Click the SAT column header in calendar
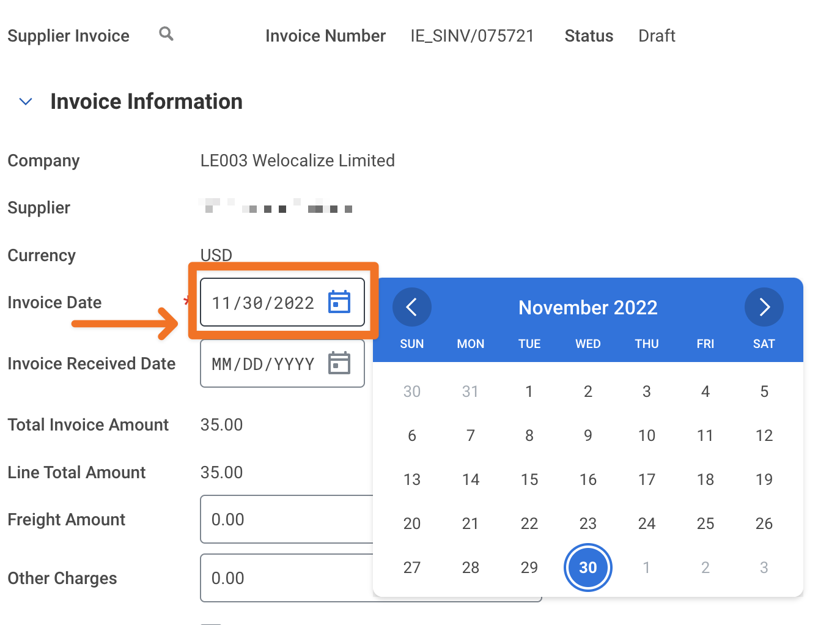 click(764, 344)
